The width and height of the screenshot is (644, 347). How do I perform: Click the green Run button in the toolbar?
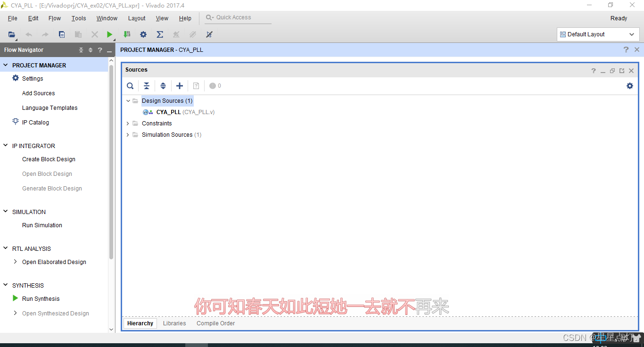[109, 34]
